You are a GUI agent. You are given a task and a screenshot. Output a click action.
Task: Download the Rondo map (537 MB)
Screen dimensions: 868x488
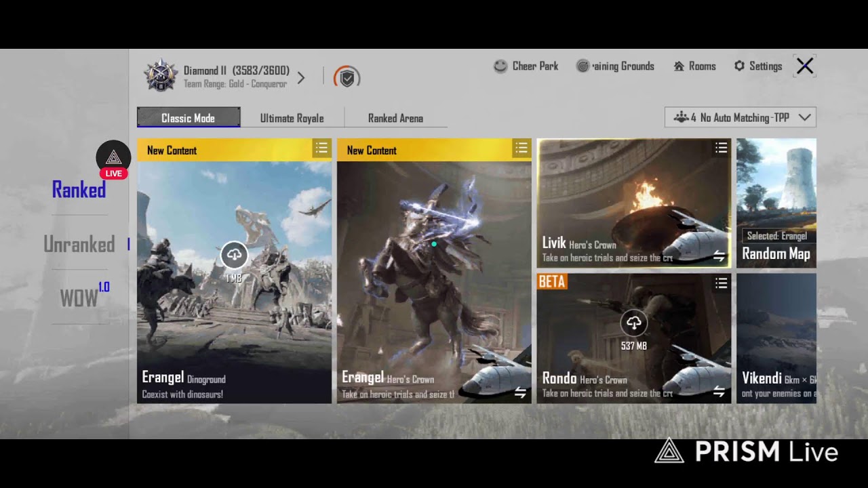(634, 323)
